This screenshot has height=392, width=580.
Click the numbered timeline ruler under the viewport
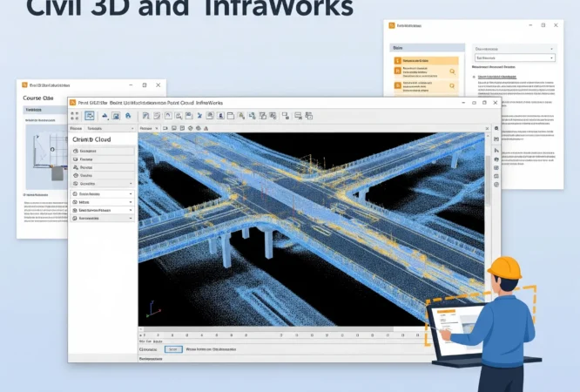click(x=282, y=335)
